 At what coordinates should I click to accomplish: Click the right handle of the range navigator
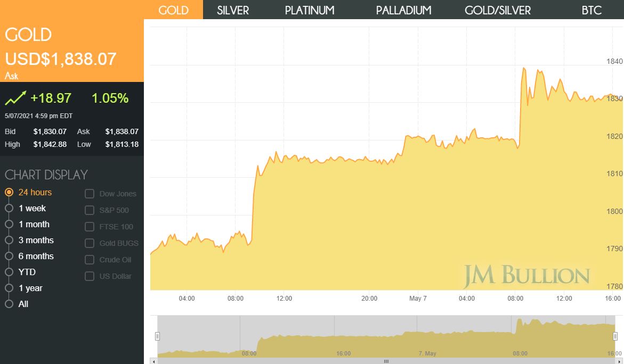(615, 336)
